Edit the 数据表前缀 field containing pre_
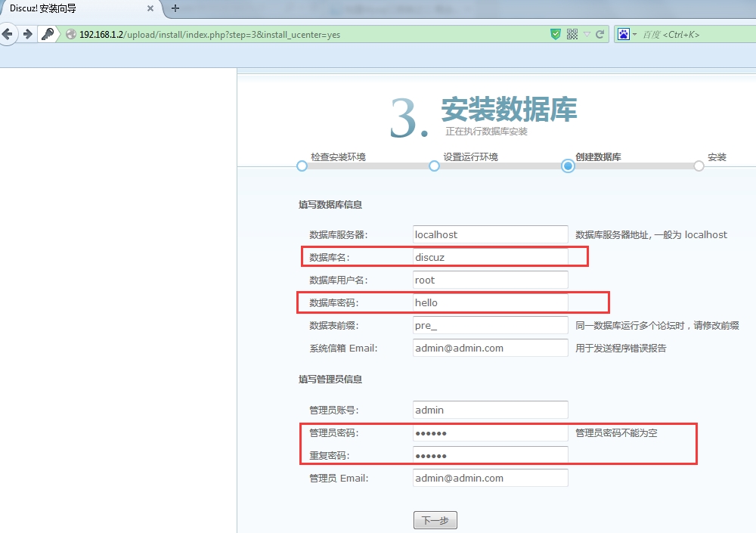Image resolution: width=756 pixels, height=533 pixels. [x=491, y=325]
